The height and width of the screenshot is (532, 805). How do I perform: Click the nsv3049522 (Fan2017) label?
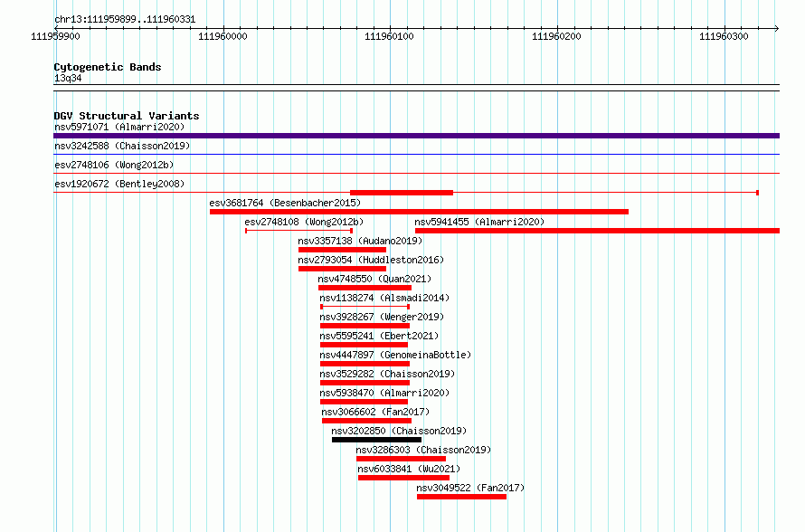(x=470, y=488)
